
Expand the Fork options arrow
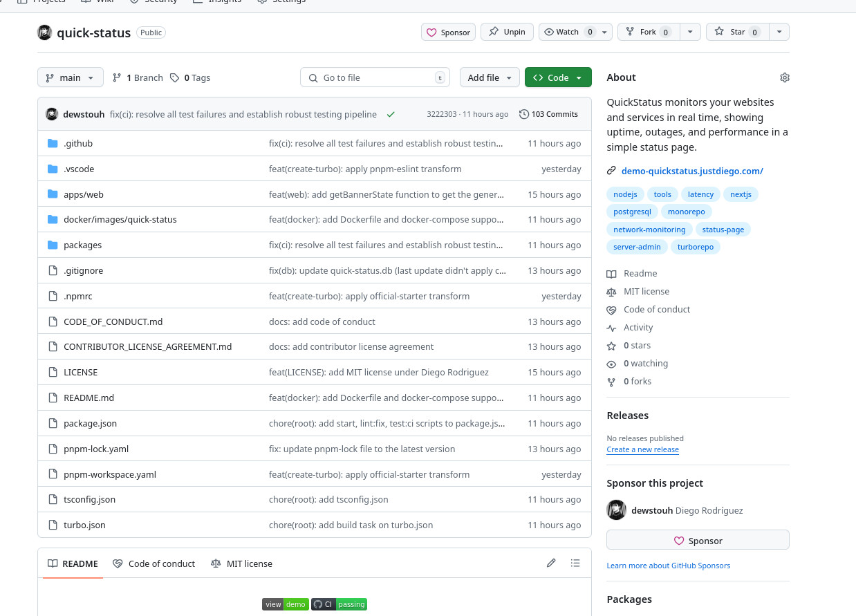tap(690, 32)
